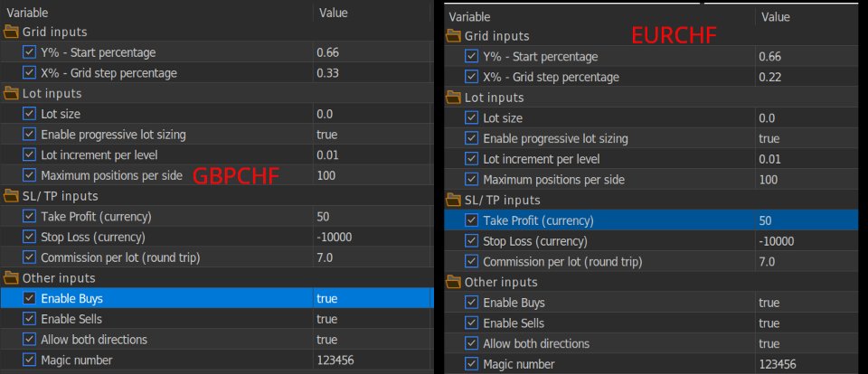The height and width of the screenshot is (374, 868).
Task: Select Enable Sells true value in GBPCHF panel
Action: click(x=326, y=319)
